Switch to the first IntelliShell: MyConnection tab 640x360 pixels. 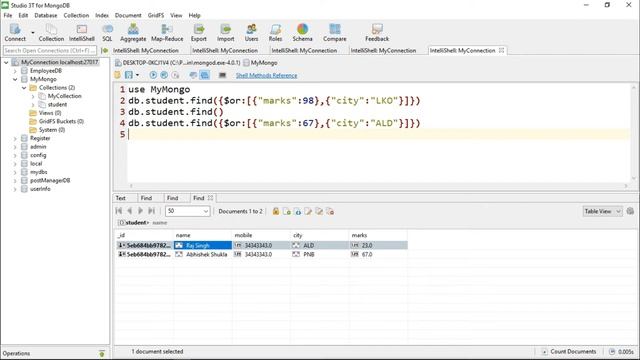pyautogui.click(x=146, y=51)
